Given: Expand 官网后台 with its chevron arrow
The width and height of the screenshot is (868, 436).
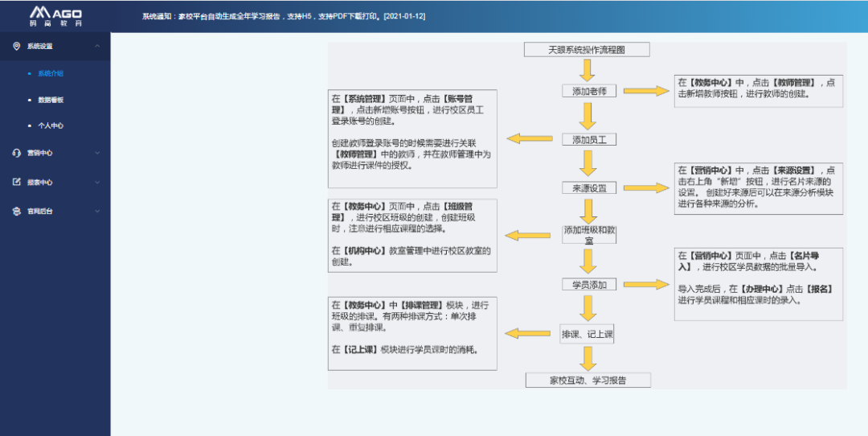Looking at the screenshot, I should pos(97,212).
